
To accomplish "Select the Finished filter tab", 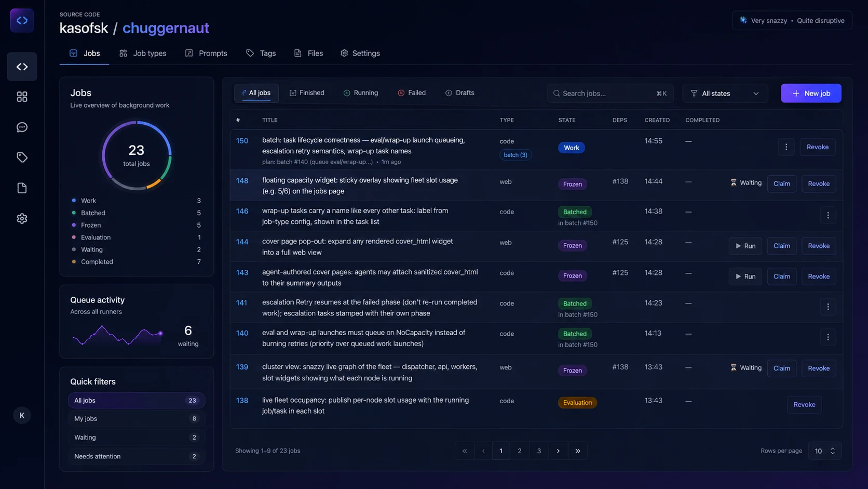I will pyautogui.click(x=307, y=93).
